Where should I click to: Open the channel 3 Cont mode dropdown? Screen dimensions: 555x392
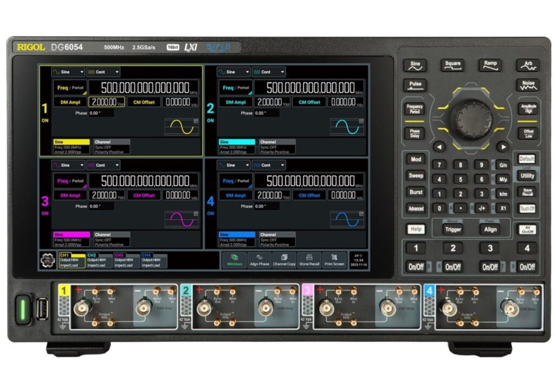coord(103,165)
